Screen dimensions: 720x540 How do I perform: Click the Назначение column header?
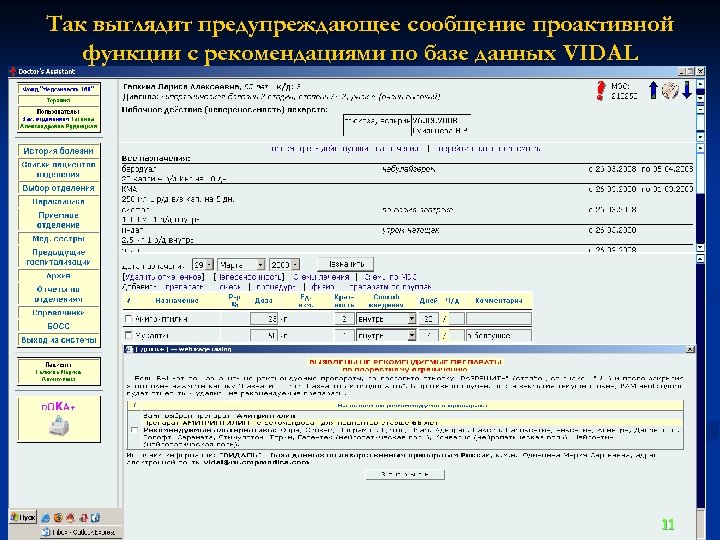177,301
